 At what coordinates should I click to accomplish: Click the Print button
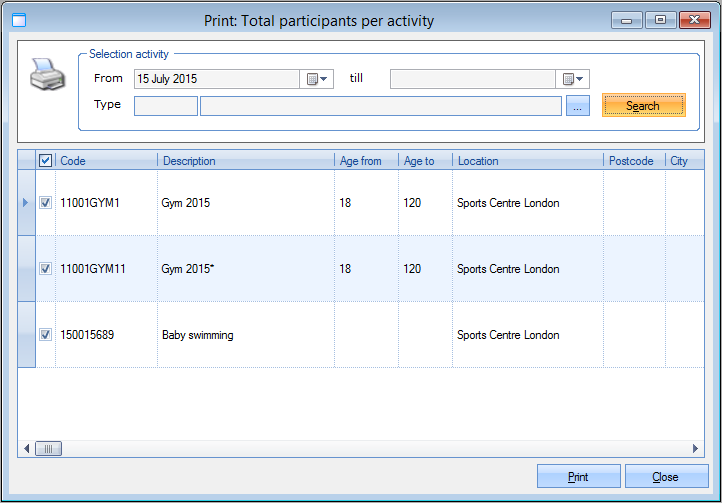(578, 477)
